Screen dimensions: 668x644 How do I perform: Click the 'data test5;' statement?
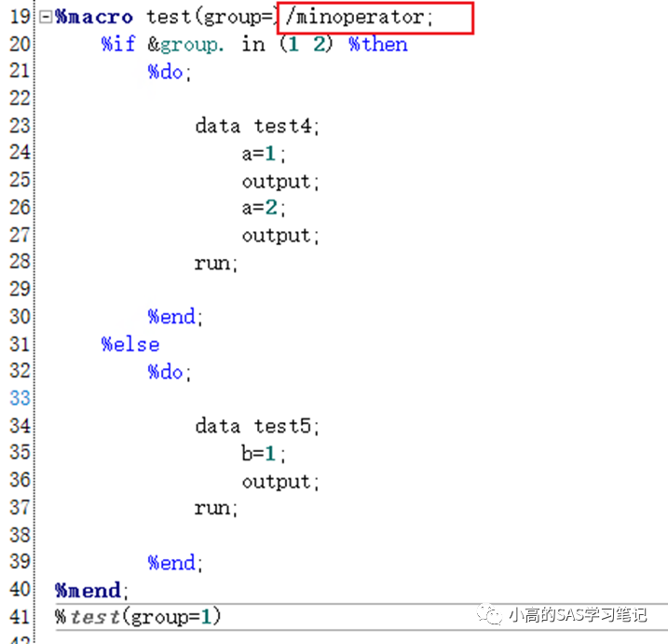click(x=257, y=426)
